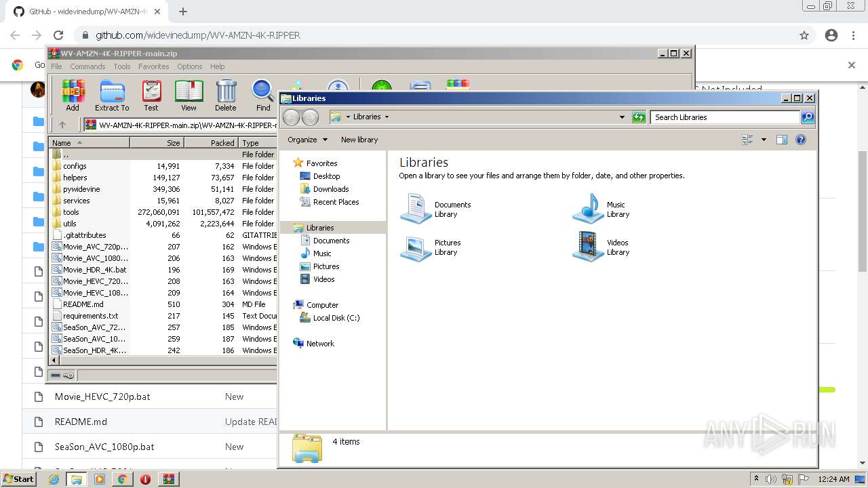Click the Opera icon on the taskbar

145,479
